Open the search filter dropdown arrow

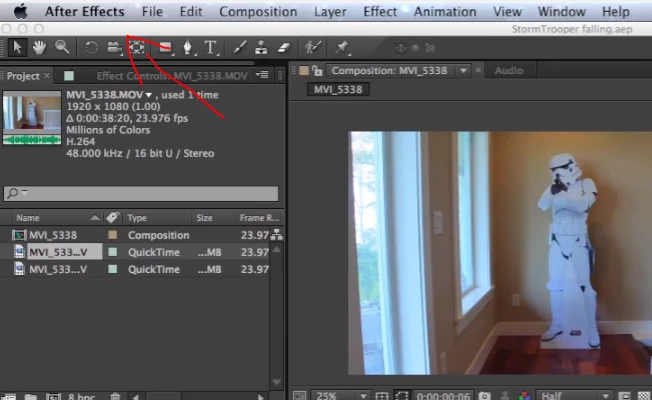click(x=25, y=192)
